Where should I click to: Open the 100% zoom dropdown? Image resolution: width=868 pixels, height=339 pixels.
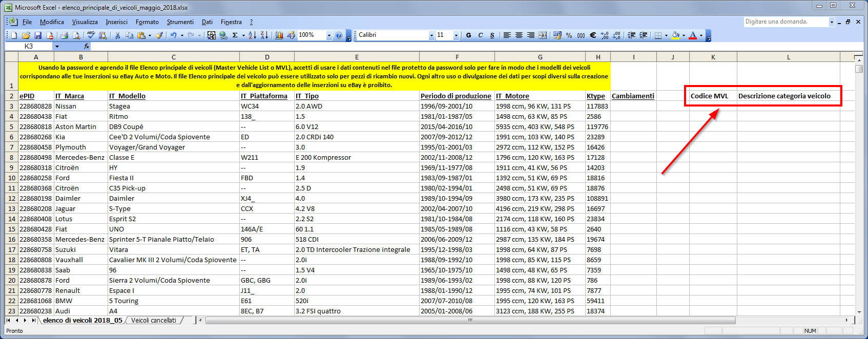329,35
